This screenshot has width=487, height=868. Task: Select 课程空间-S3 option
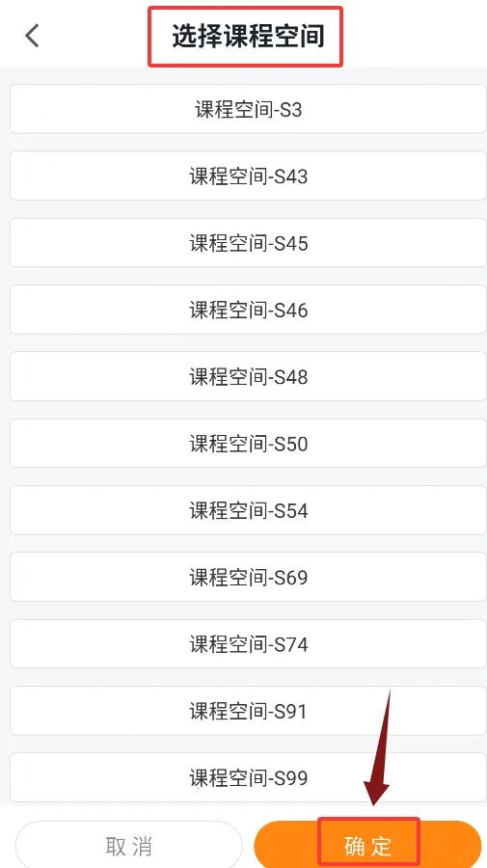(248, 109)
